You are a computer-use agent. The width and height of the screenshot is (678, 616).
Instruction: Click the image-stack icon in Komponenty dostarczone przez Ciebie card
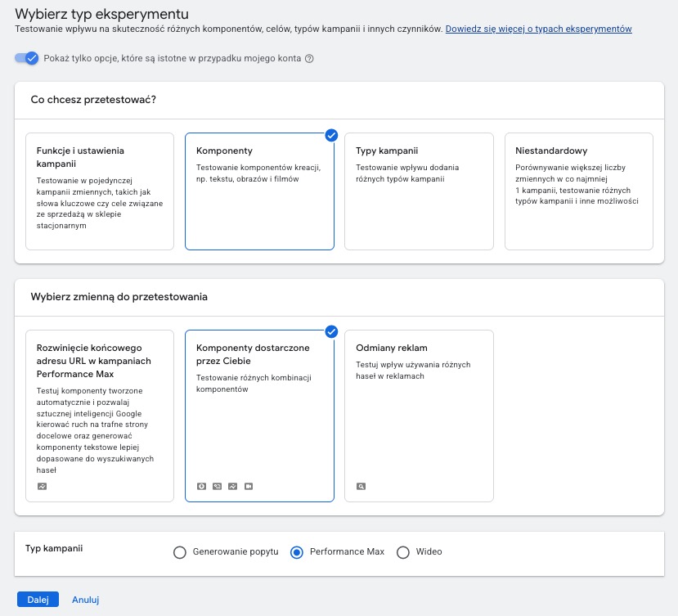click(217, 486)
